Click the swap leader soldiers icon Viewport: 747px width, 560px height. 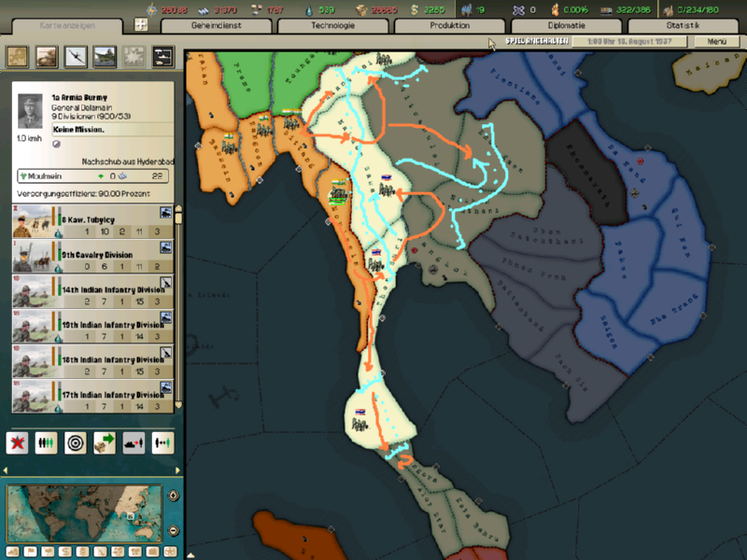pyautogui.click(x=162, y=442)
